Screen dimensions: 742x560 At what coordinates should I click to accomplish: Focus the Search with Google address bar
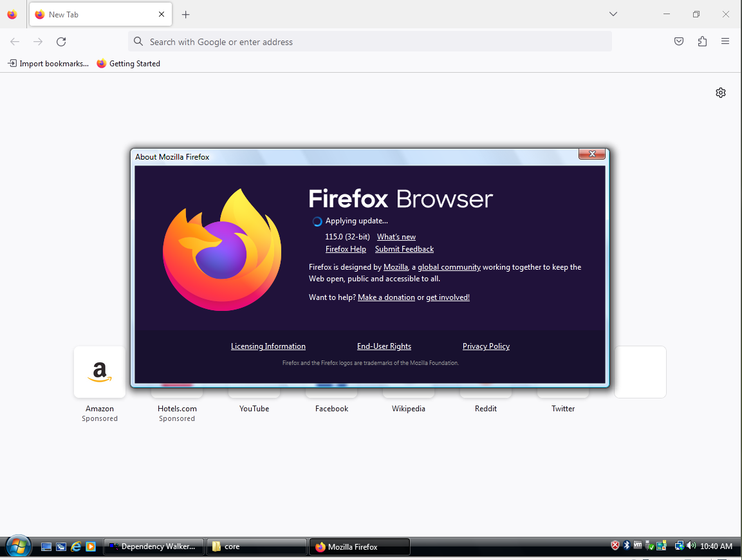[x=369, y=42]
